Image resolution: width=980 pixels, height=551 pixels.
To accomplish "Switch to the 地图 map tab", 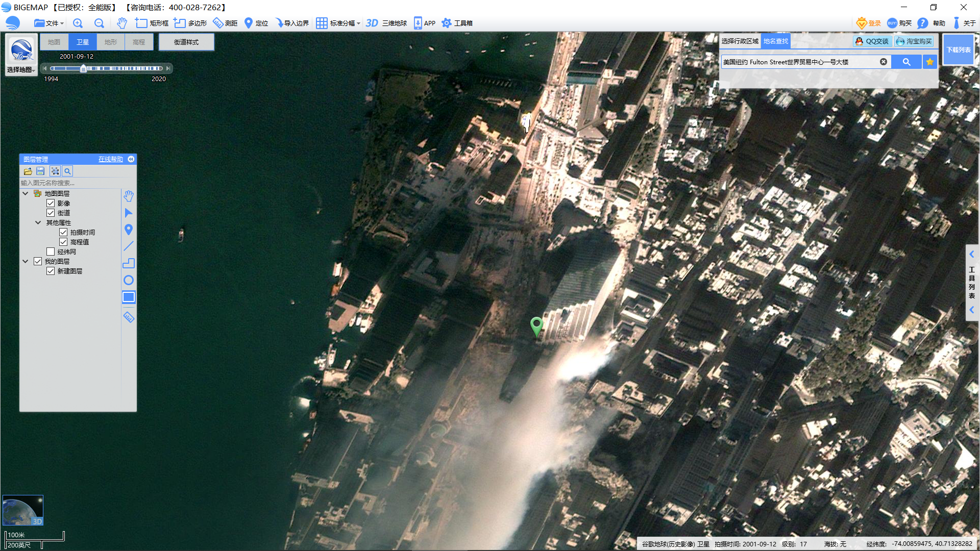I will click(x=54, y=42).
